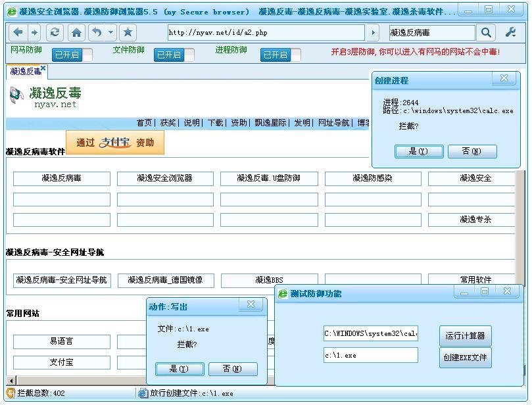532x405 pixels.
Task: Open 凝逸反病毒-安全网址导航 link button
Action: pyautogui.click(x=62, y=280)
